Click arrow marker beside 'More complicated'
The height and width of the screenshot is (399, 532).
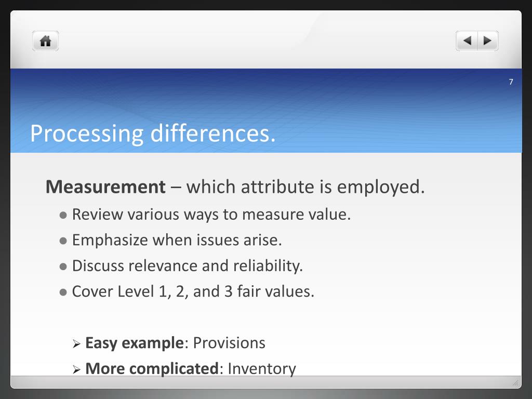pos(76,369)
